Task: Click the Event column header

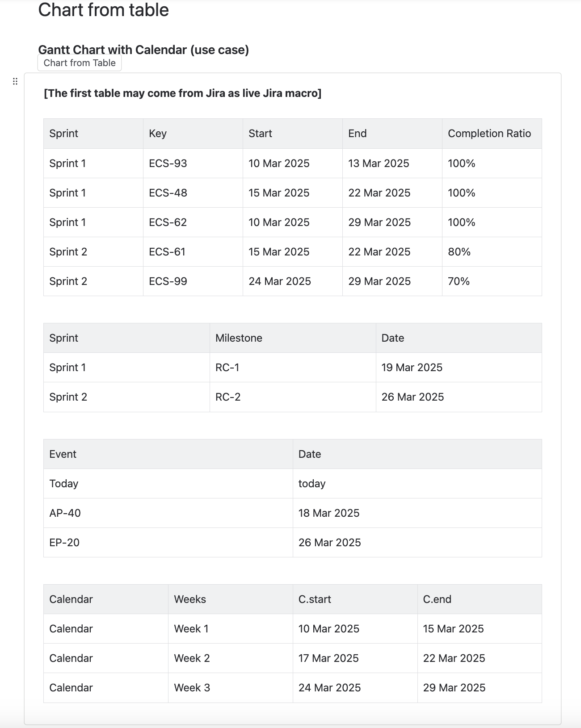Action: coord(63,454)
